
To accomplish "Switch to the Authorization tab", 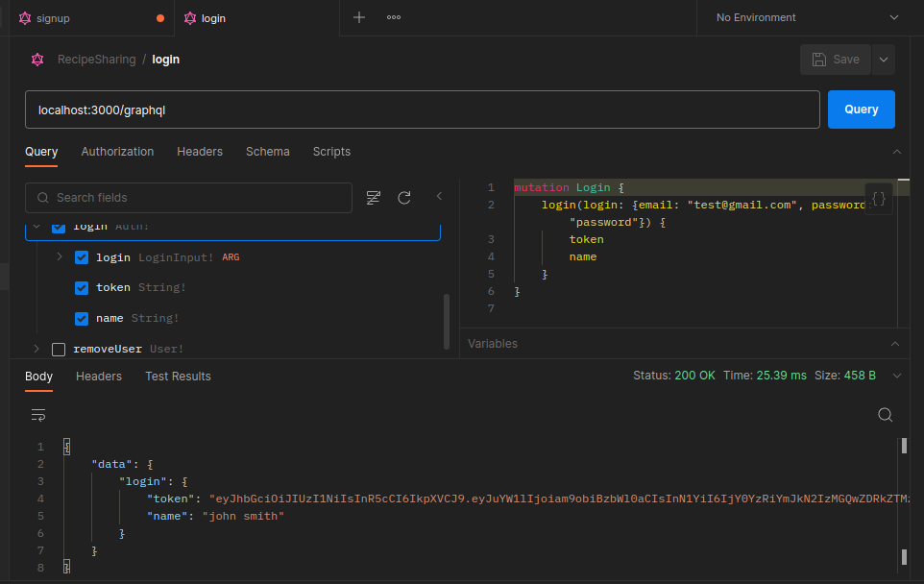I will (117, 152).
